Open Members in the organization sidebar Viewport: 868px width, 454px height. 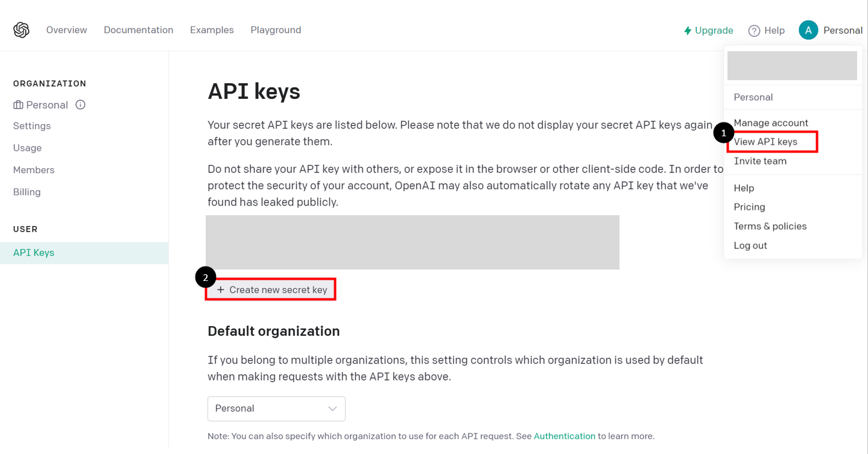click(34, 170)
